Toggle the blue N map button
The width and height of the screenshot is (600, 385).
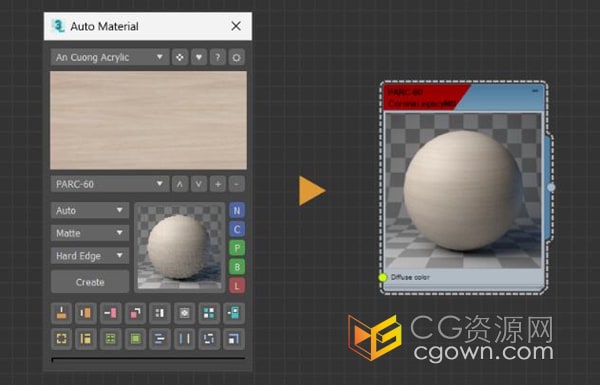click(x=237, y=210)
